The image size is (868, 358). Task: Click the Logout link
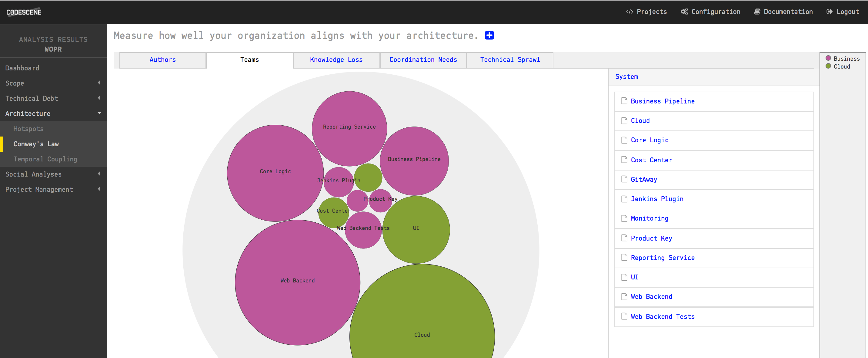pyautogui.click(x=843, y=12)
